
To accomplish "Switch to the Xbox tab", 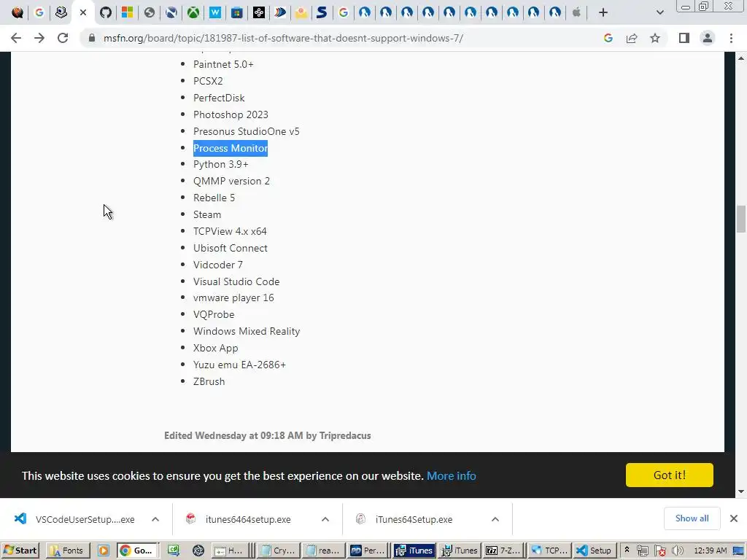I will (x=193, y=12).
